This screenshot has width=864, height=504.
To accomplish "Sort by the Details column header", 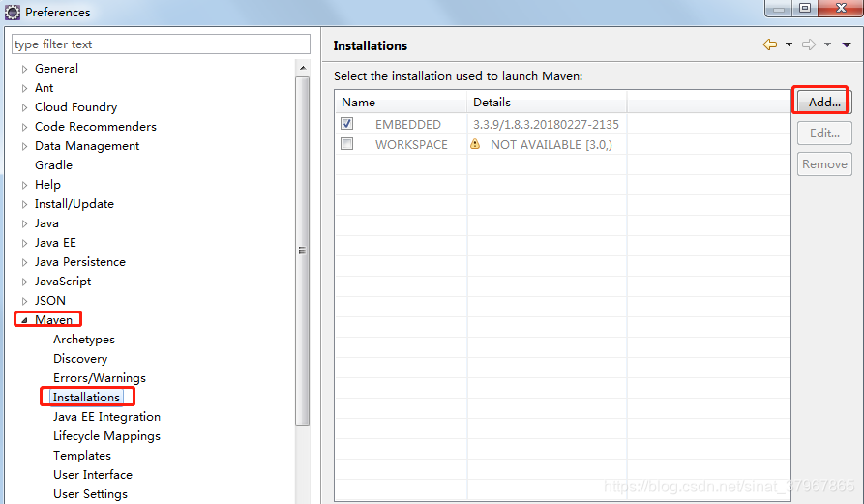I will click(547, 102).
